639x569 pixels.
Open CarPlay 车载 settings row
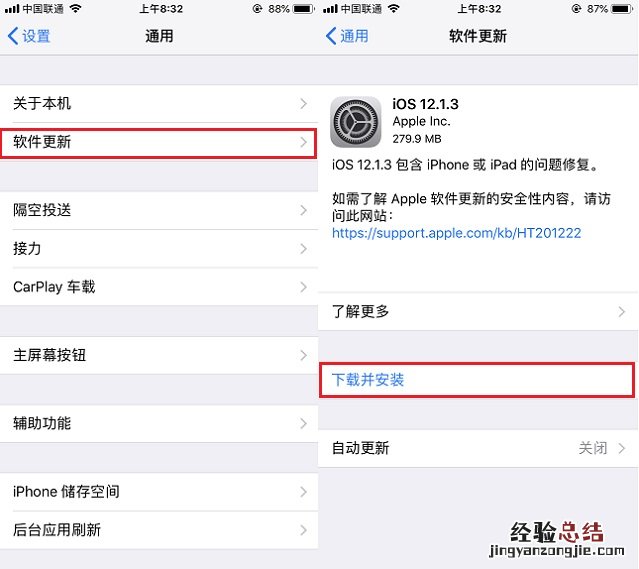tap(159, 287)
